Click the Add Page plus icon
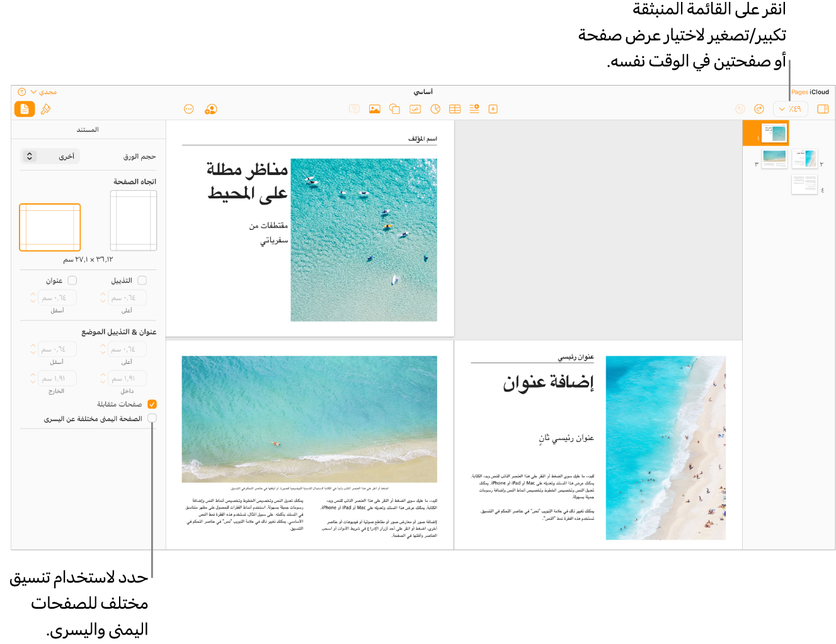 pyautogui.click(x=493, y=109)
